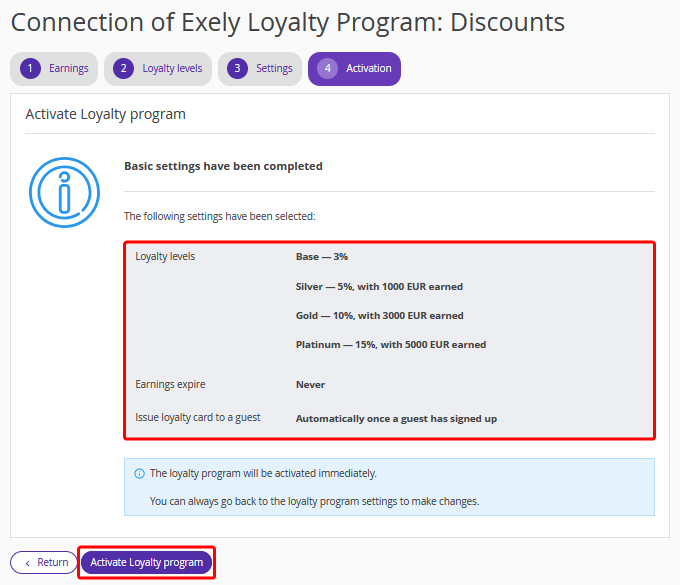Click the step 2 number badge
The width and height of the screenshot is (680, 585).
point(124,69)
